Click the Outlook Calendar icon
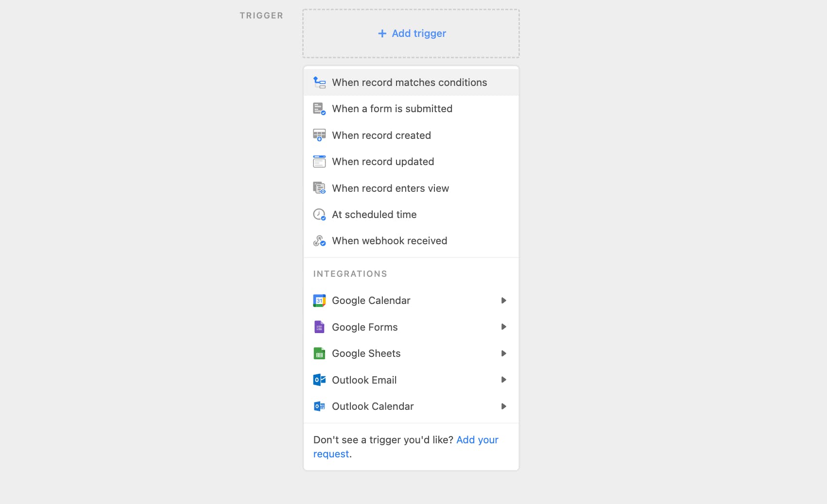 tap(319, 406)
